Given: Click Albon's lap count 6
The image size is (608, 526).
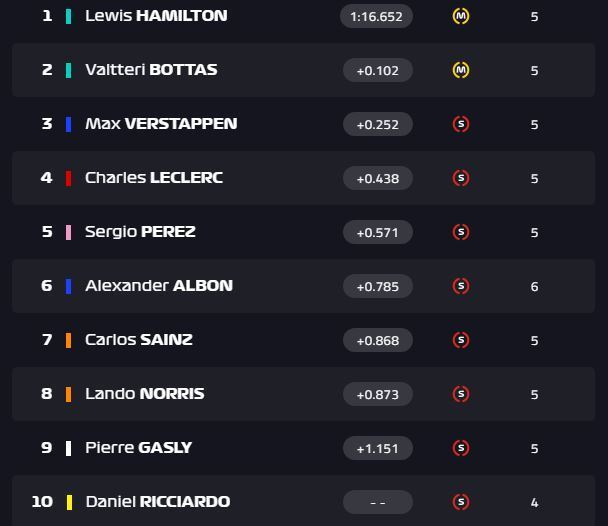Looking at the screenshot, I should pyautogui.click(x=534, y=286).
